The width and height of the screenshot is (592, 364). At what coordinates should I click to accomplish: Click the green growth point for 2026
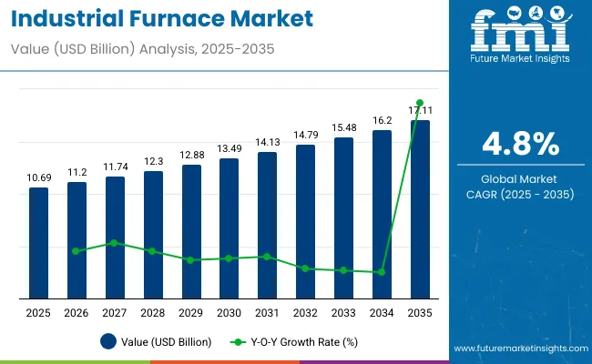point(76,251)
